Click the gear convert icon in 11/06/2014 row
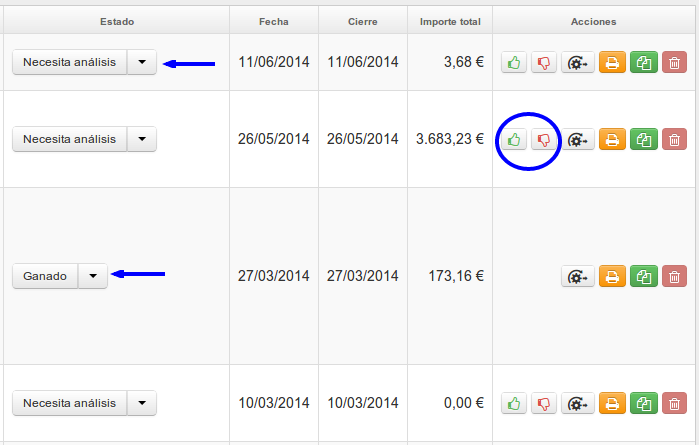 577,62
